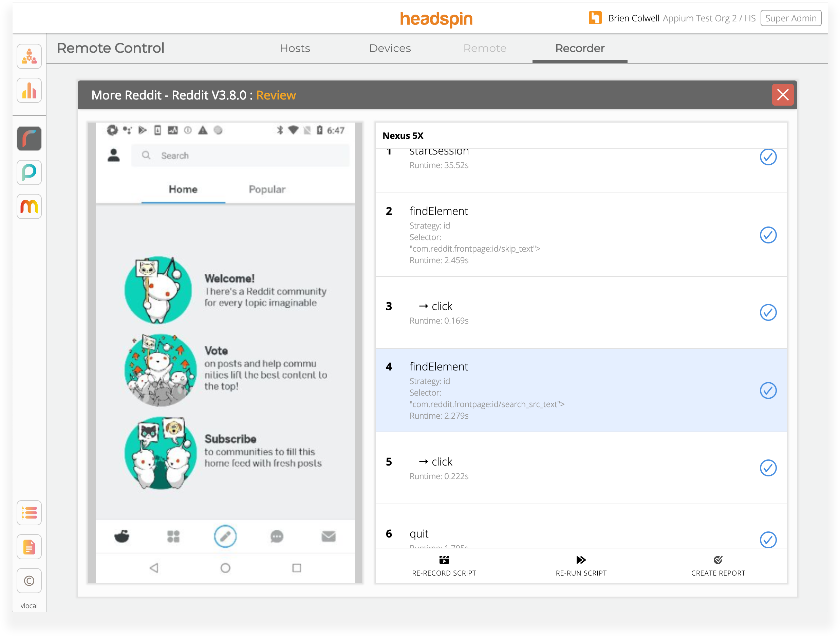840x636 pixels.
Task: Click the Vote snoo illustration
Action: [161, 370]
